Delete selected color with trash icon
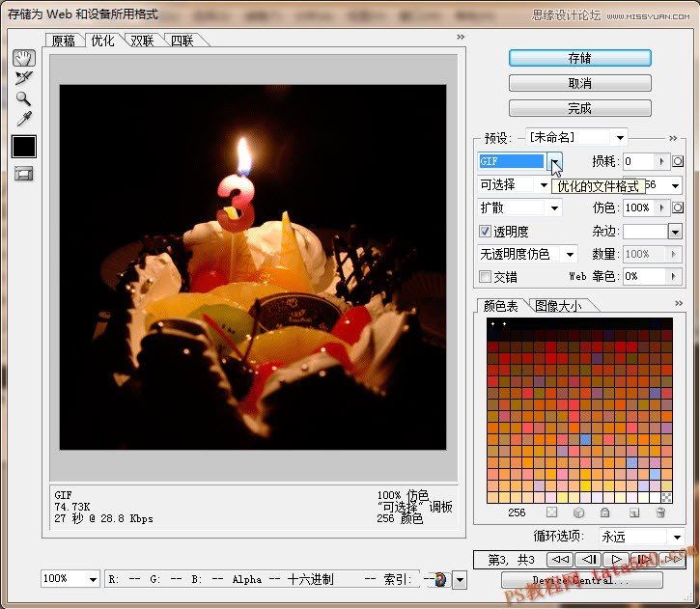Screen dimensions: 700x609 coord(661,512)
